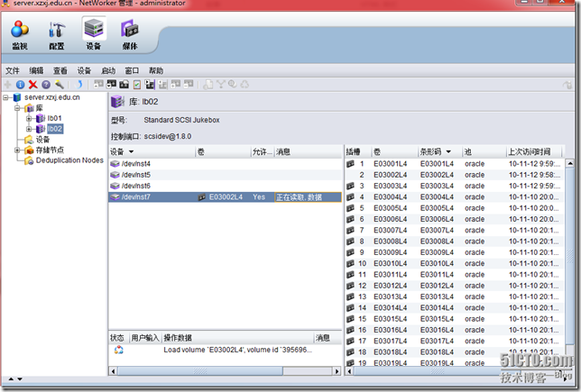This screenshot has height=392, width=581.
Task: Open the 启动 menu
Action: click(108, 70)
